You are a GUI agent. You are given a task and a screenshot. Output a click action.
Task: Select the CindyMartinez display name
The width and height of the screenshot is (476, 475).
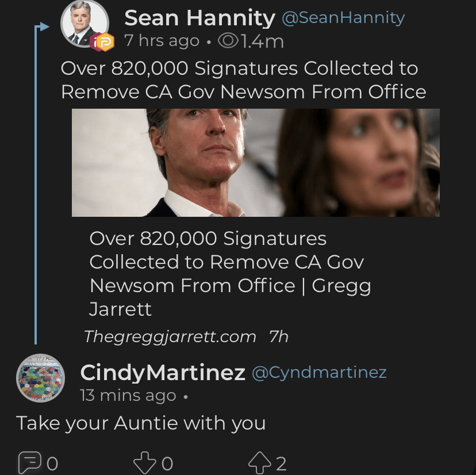click(x=163, y=373)
